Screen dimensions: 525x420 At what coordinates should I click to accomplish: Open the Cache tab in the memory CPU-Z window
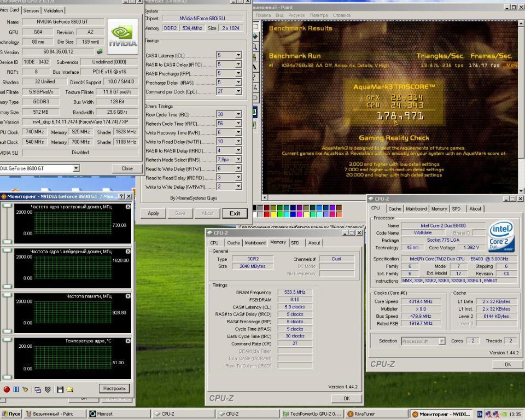(234, 243)
